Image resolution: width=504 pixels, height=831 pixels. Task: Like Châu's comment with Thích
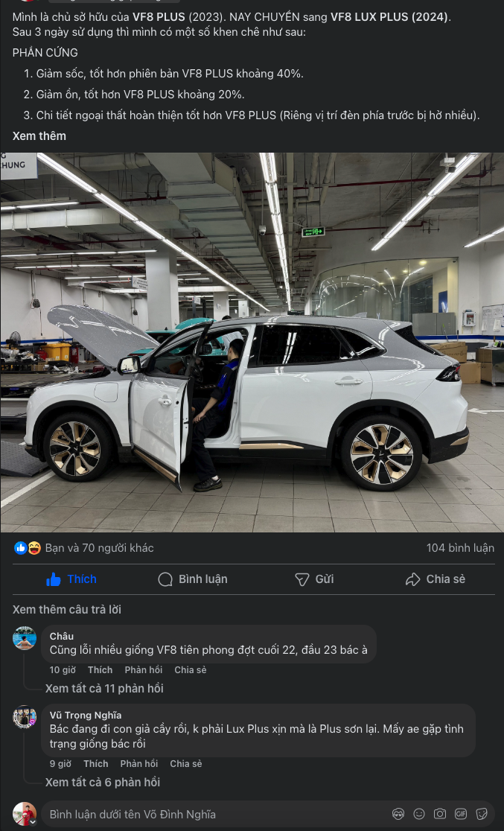click(101, 670)
